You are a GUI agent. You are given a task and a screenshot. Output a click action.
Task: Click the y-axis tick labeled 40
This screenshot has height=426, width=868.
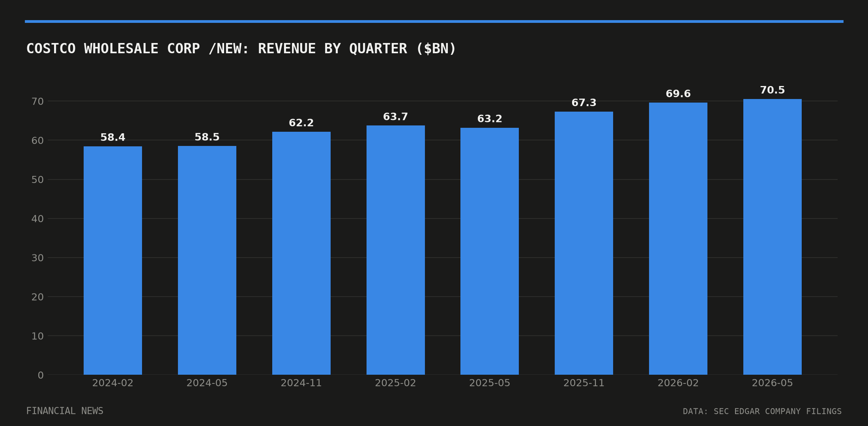pyautogui.click(x=37, y=219)
